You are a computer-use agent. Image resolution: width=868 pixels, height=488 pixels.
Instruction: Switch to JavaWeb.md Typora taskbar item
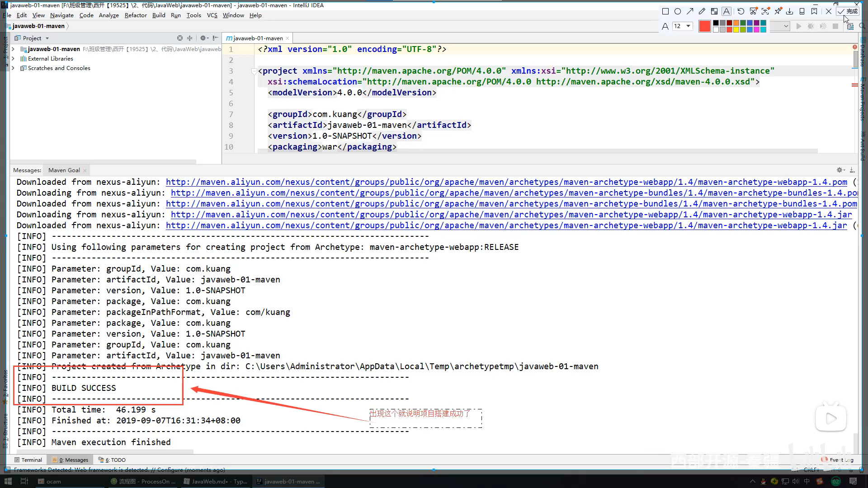pos(216,481)
